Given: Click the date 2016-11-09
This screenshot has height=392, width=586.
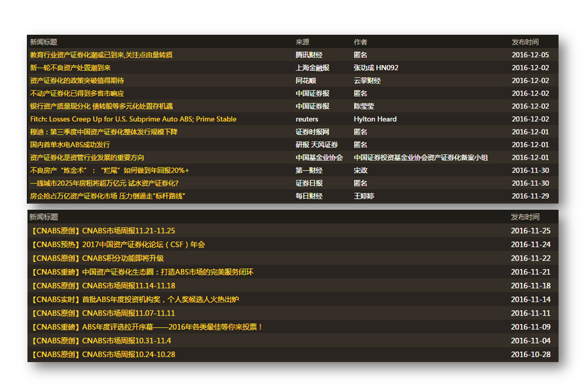Looking at the screenshot, I should click(x=530, y=327).
